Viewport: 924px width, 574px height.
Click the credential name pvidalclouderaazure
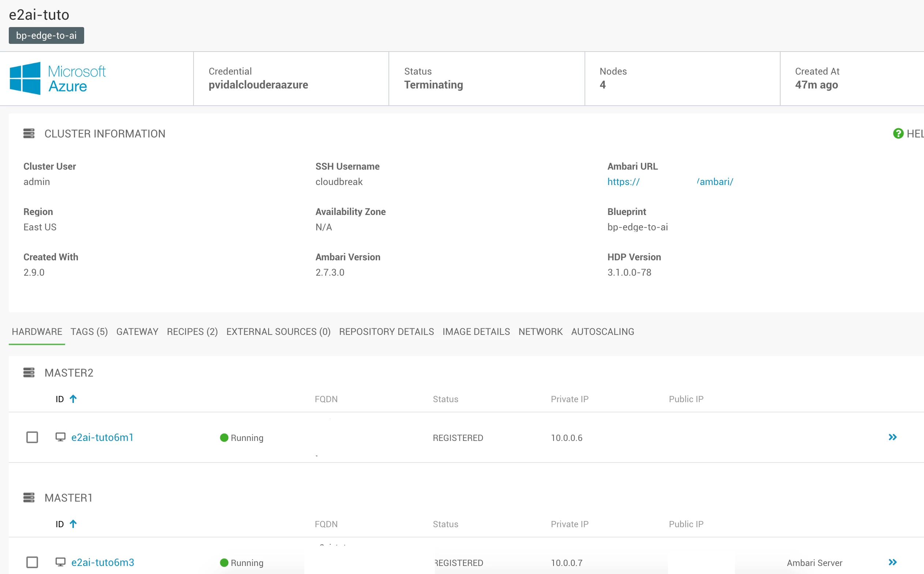coord(258,85)
